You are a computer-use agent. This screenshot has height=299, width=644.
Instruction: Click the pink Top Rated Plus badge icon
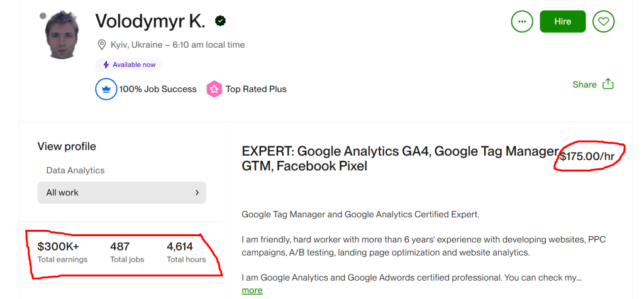coord(214,89)
